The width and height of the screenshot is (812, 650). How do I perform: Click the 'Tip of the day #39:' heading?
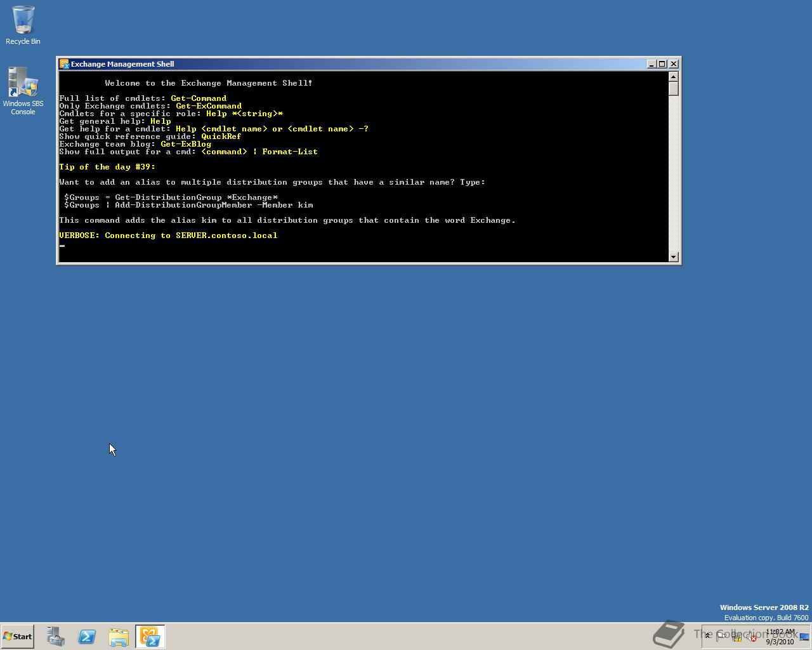point(107,167)
